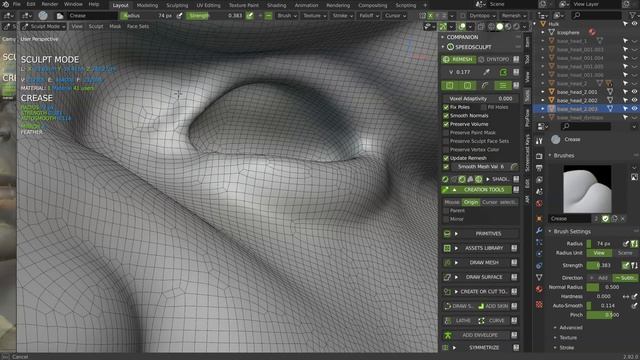Viewport: 640px width, 360px height.
Task: Click the Lathe tool icon
Action: click(448, 321)
